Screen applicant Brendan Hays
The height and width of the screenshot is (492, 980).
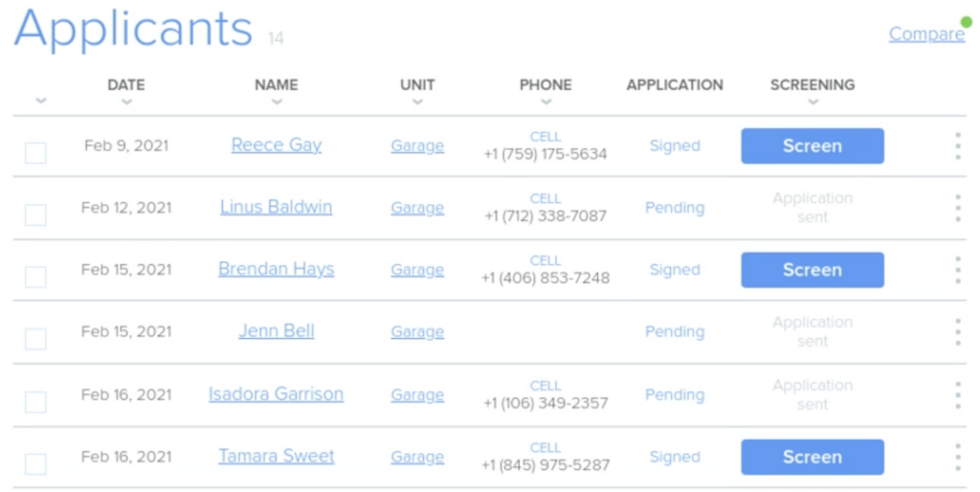813,270
